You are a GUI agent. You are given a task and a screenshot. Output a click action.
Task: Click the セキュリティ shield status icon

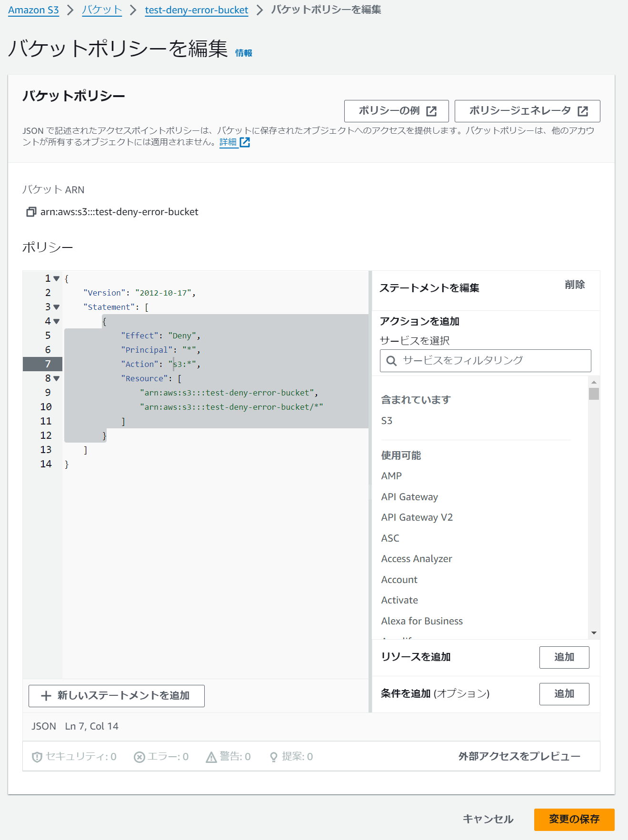(37, 757)
